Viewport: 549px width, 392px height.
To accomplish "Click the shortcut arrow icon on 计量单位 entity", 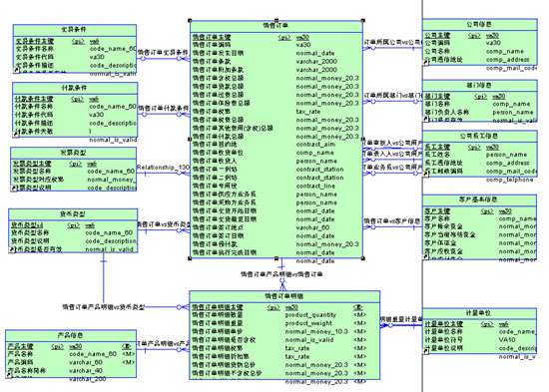I will pos(426,351).
